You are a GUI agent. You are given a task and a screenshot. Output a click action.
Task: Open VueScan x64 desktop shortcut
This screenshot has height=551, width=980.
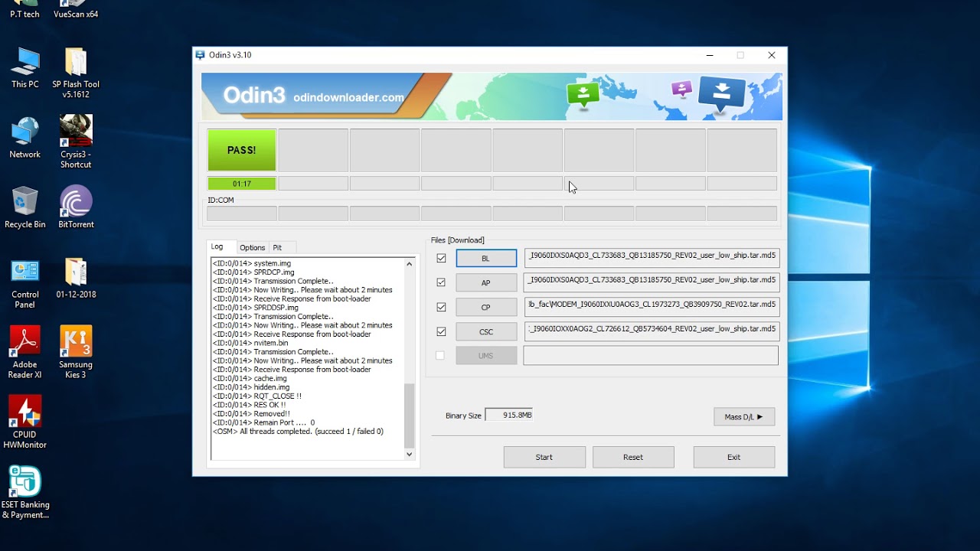[76, 10]
